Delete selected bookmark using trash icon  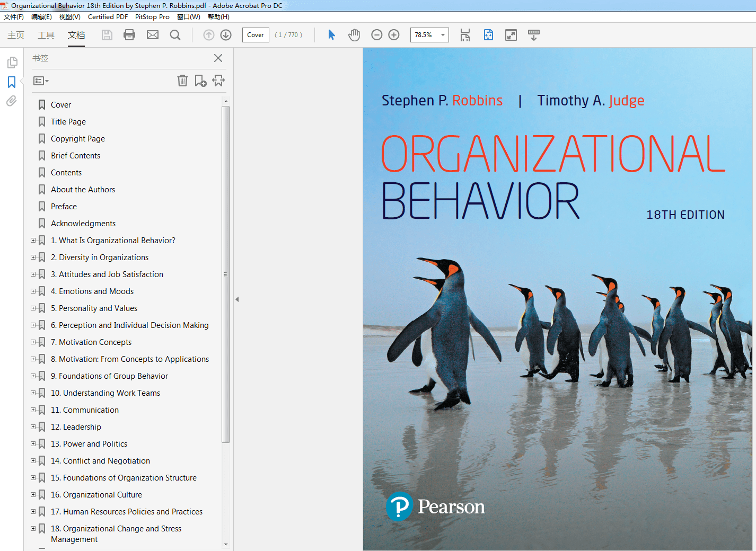tap(182, 81)
